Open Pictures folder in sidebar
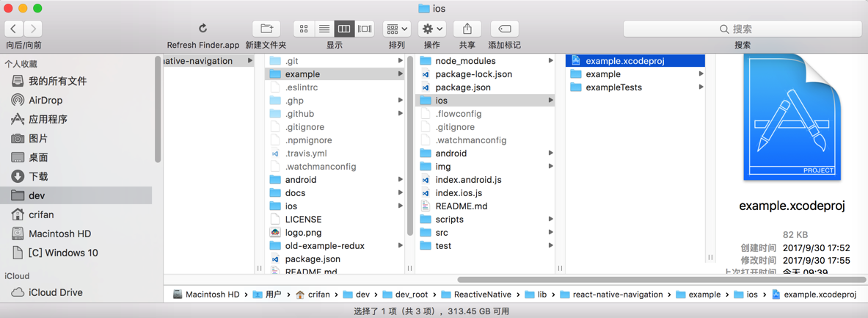The image size is (868, 318). (76, 139)
